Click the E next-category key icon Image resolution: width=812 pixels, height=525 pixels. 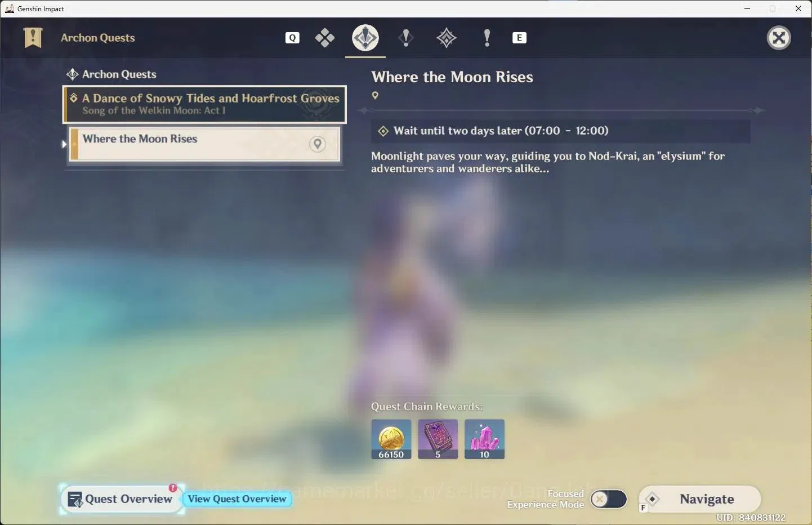[x=519, y=38]
